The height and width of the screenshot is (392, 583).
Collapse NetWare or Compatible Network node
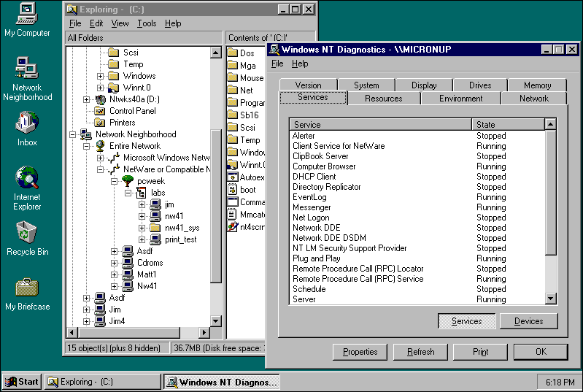point(100,169)
